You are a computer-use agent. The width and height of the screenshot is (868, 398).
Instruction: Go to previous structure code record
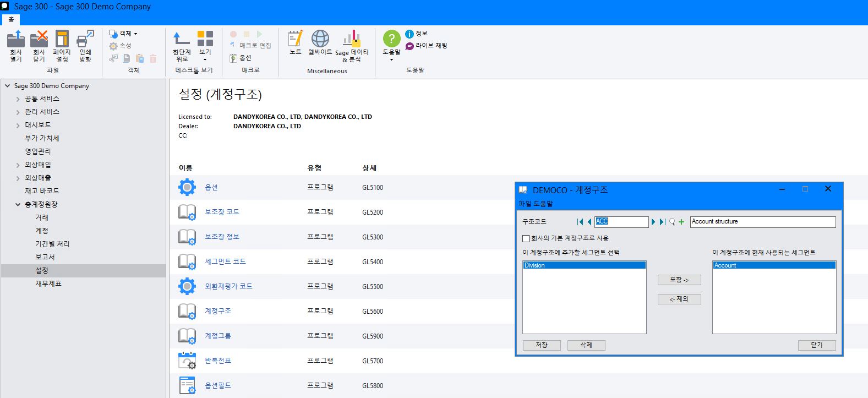pos(589,222)
